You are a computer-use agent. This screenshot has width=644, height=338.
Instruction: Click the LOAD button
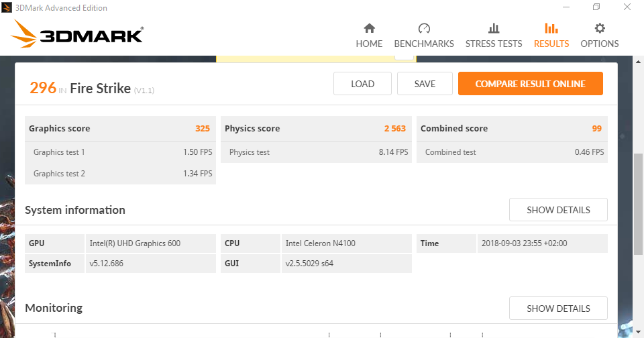click(x=362, y=84)
